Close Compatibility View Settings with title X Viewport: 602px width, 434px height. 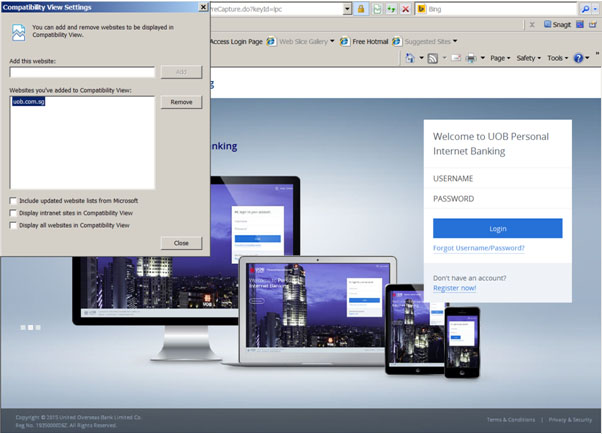203,7
